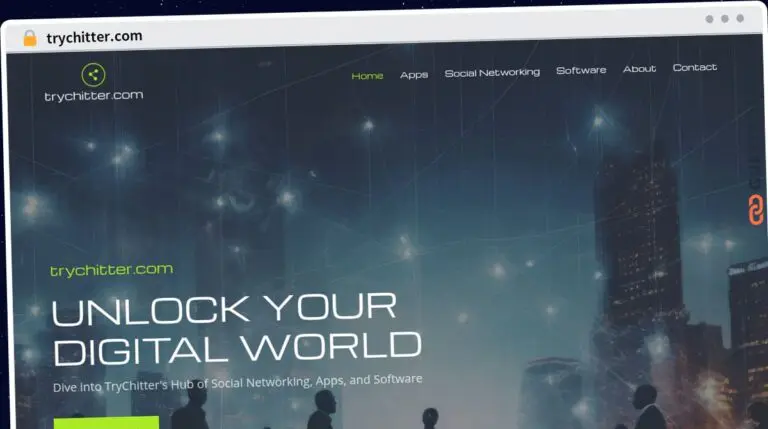Open the Contact page

pyautogui.click(x=695, y=67)
